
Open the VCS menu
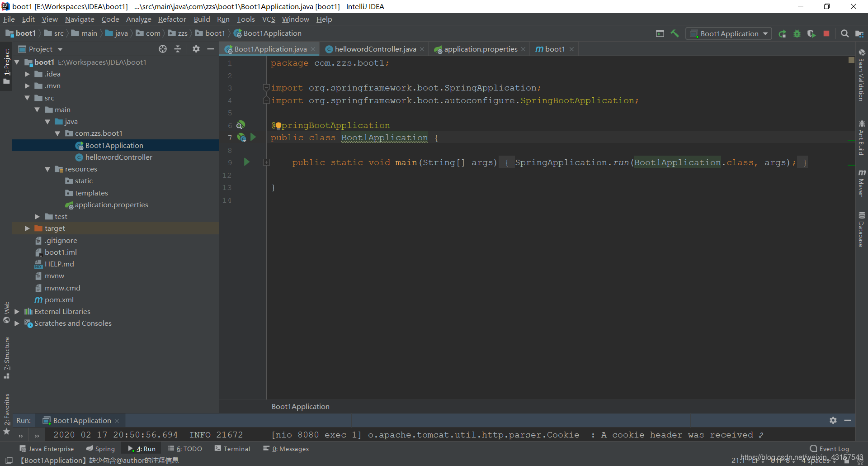[269, 19]
